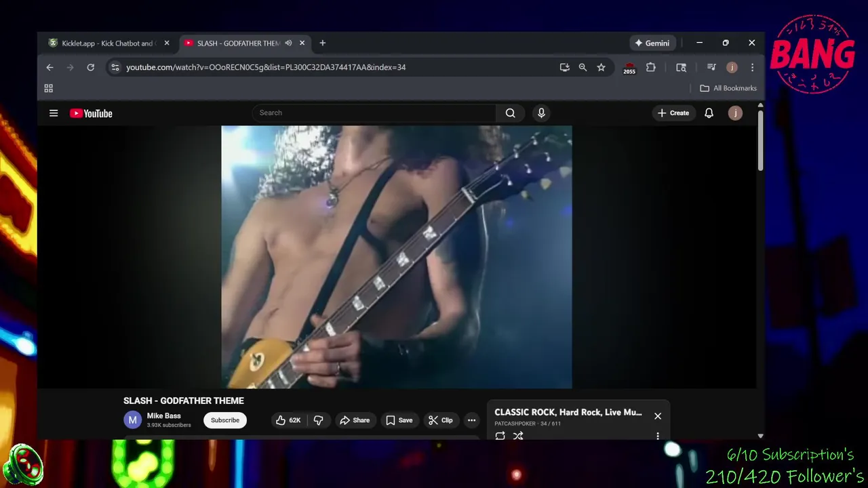Reload the YouTube page
Image resolution: width=868 pixels, height=488 pixels.
tap(90, 67)
